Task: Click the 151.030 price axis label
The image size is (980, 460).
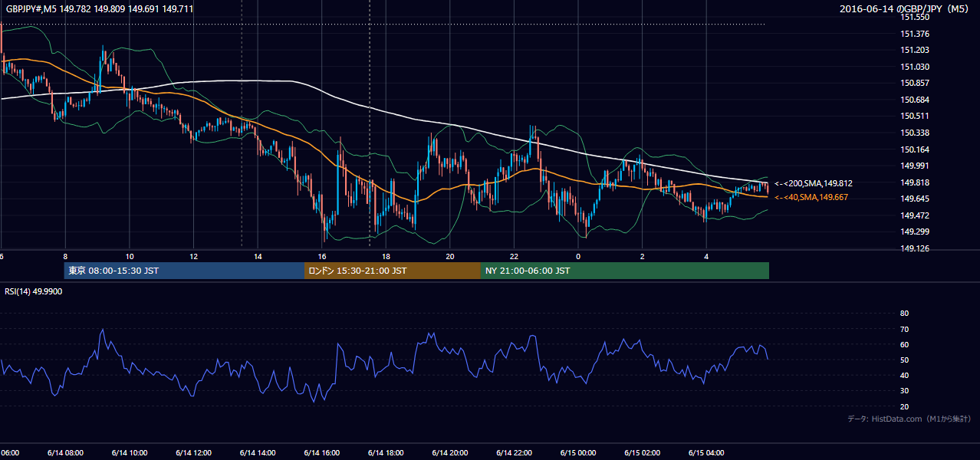Action: coord(915,67)
